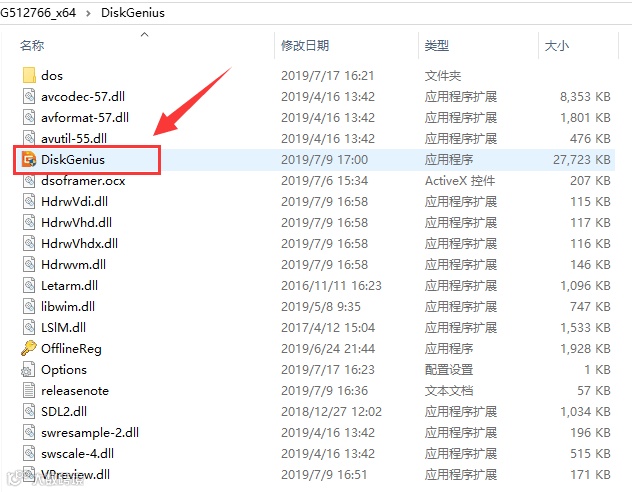Click the HdrwVhd.dll file icon
Image resolution: width=632 pixels, height=492 pixels.
(29, 222)
